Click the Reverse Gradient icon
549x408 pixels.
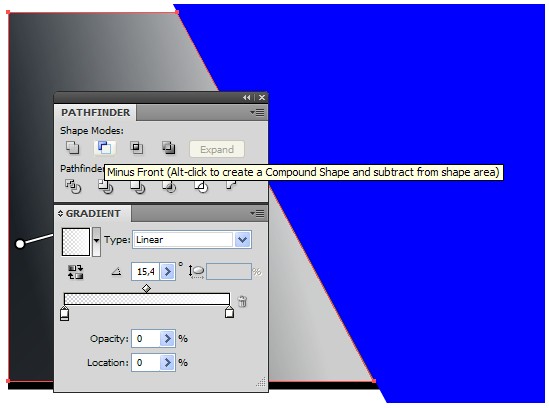[75, 272]
